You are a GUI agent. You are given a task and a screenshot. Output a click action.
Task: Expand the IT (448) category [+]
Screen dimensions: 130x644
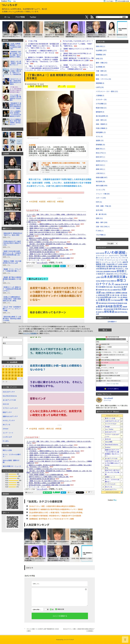coord(102,230)
